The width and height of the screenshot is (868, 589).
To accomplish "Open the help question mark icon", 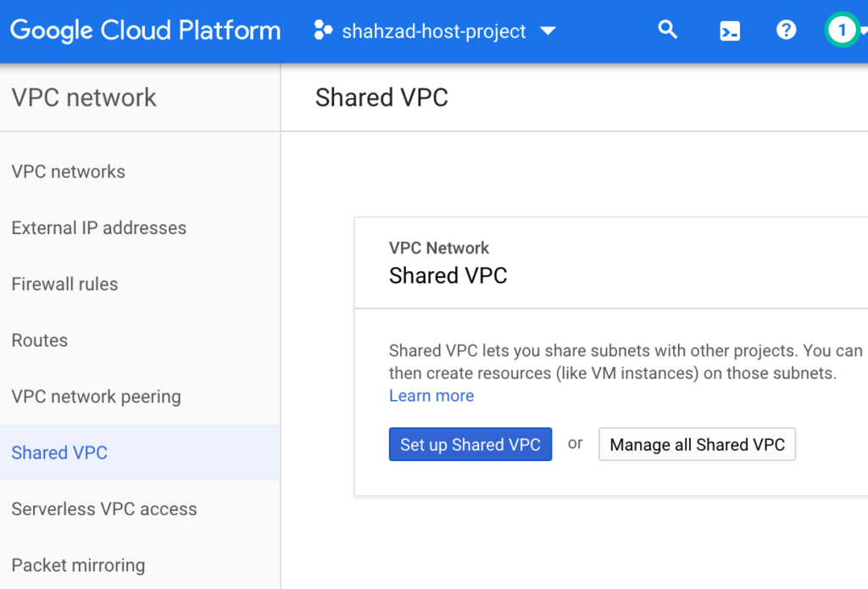I will [x=786, y=30].
